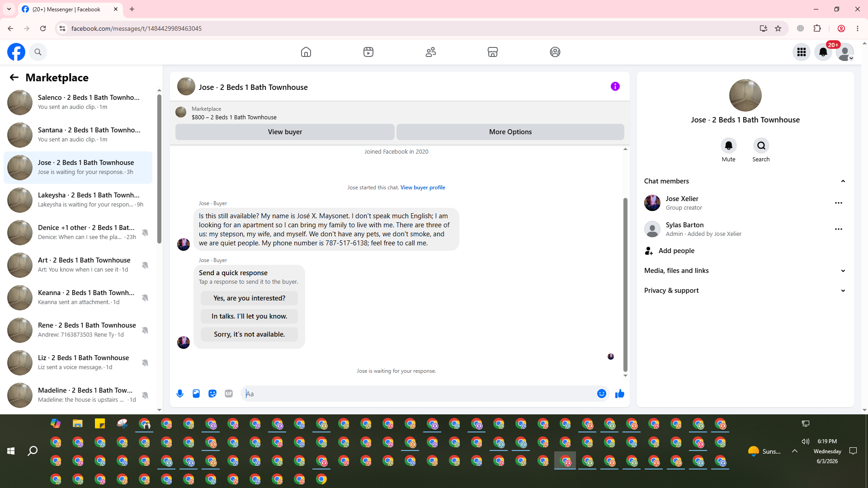
Task: Open the account profile menu
Action: point(845,52)
